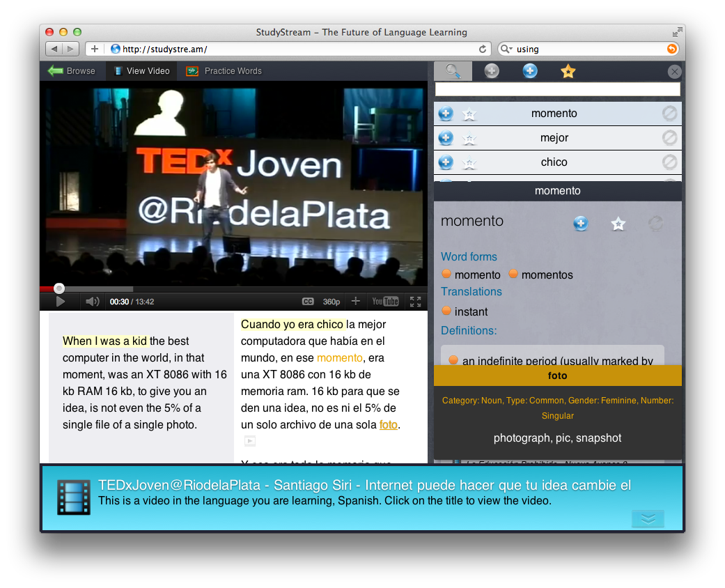Screen dimensions: 725x588
Task: Select the translation instant
Action: click(471, 312)
